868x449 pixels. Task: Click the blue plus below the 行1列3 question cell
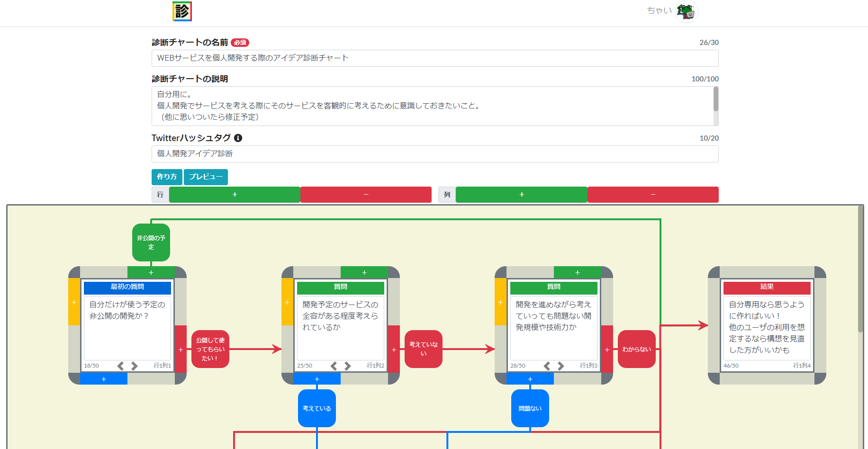click(x=530, y=379)
